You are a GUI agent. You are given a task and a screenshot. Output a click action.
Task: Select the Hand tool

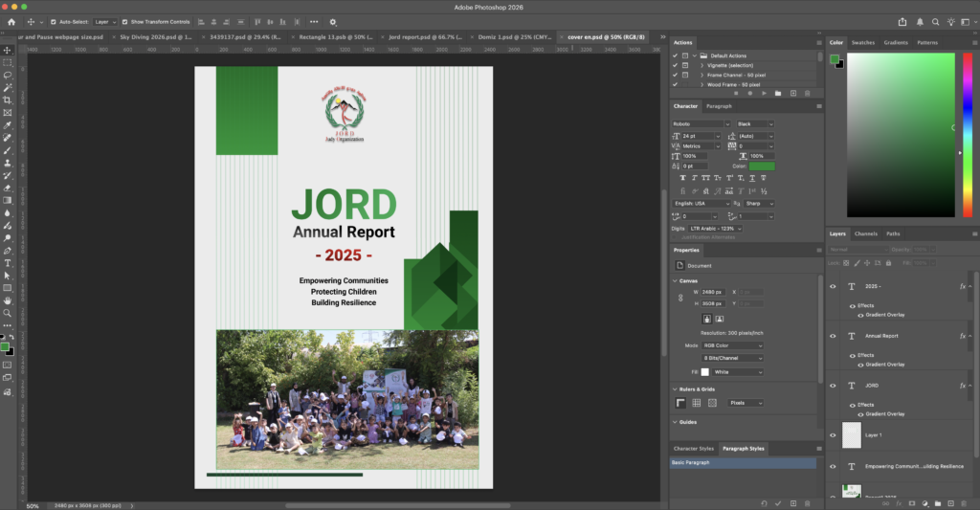(x=8, y=300)
